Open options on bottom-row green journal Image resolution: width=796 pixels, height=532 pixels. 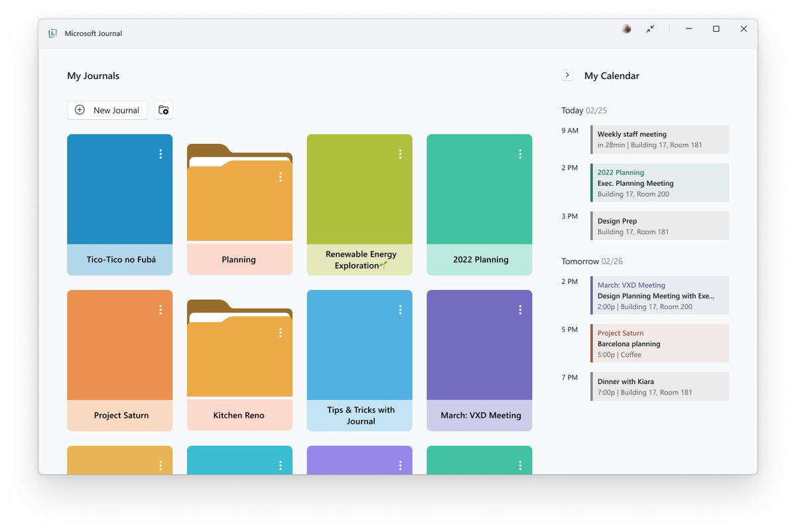point(520,466)
